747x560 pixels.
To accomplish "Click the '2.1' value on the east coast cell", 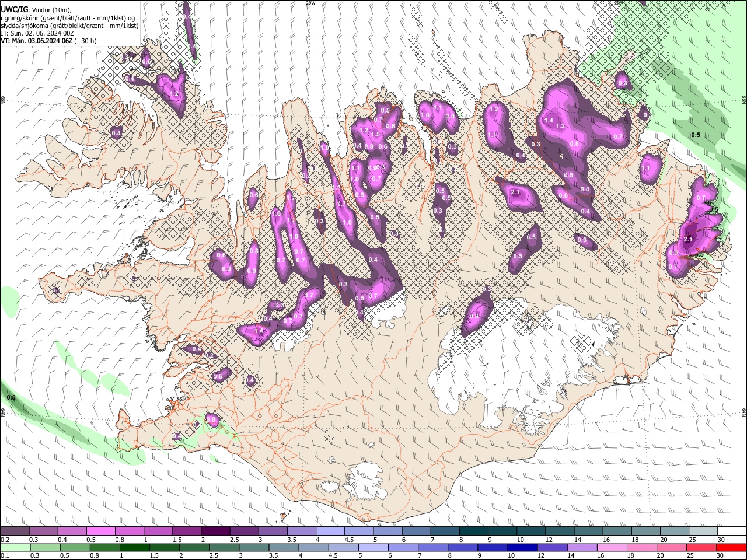I will (688, 240).
